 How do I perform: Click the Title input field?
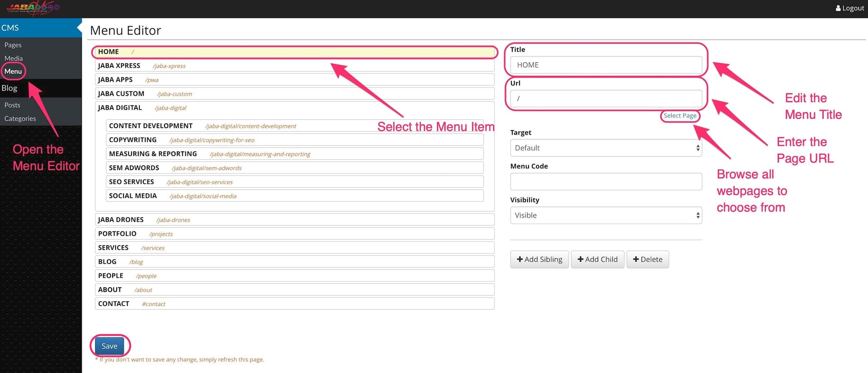(606, 65)
